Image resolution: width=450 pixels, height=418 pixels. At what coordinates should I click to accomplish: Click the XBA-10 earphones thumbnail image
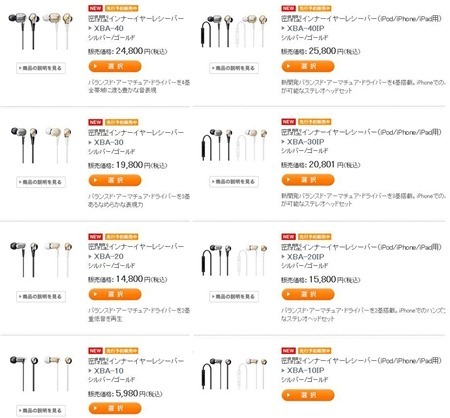(40, 373)
